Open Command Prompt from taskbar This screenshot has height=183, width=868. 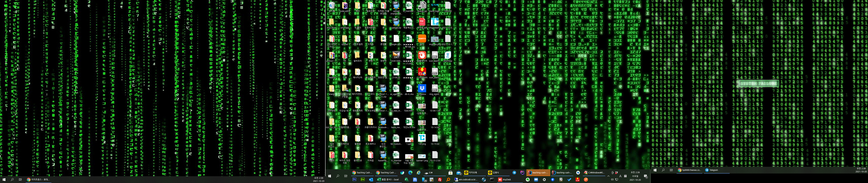(492, 180)
